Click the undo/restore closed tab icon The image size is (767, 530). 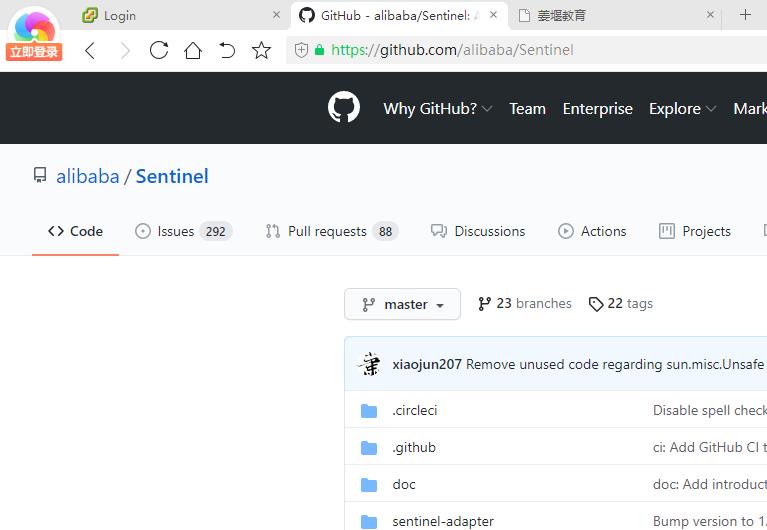pyautogui.click(x=227, y=50)
